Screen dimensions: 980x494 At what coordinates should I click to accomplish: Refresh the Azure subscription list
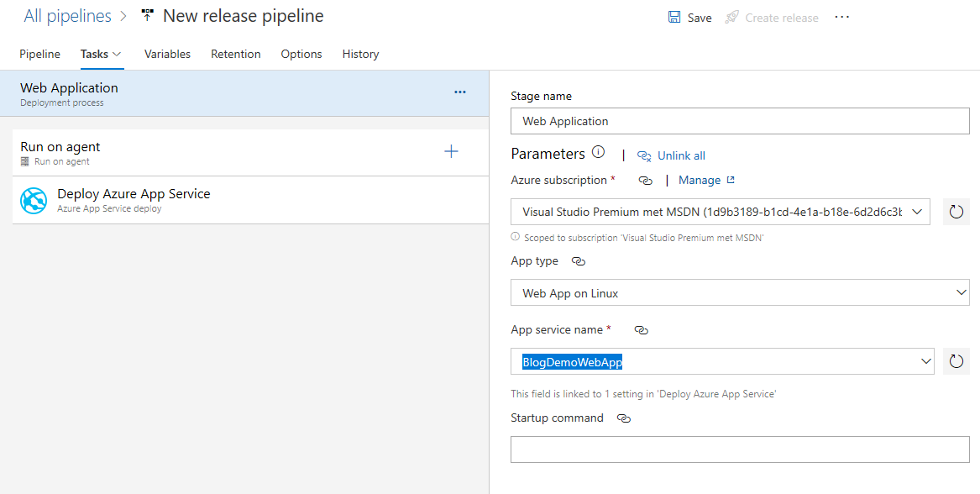coord(956,212)
